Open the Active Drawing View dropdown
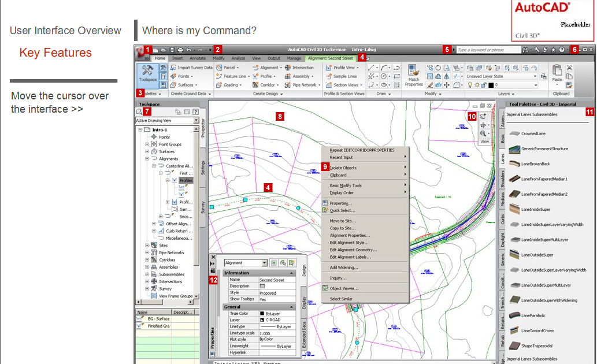The width and height of the screenshot is (597, 364). click(x=196, y=120)
